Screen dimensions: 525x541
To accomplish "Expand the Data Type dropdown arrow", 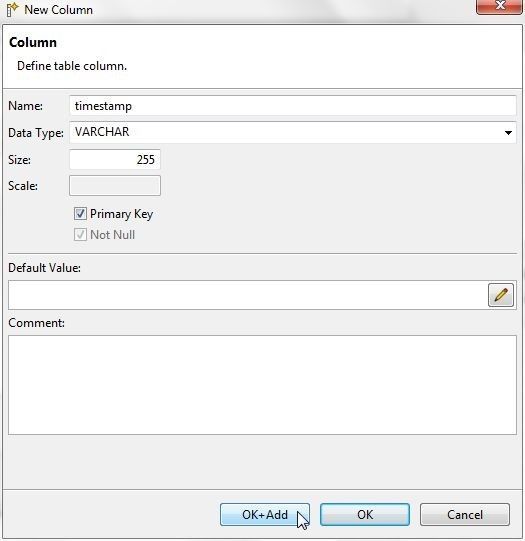I will [x=508, y=132].
